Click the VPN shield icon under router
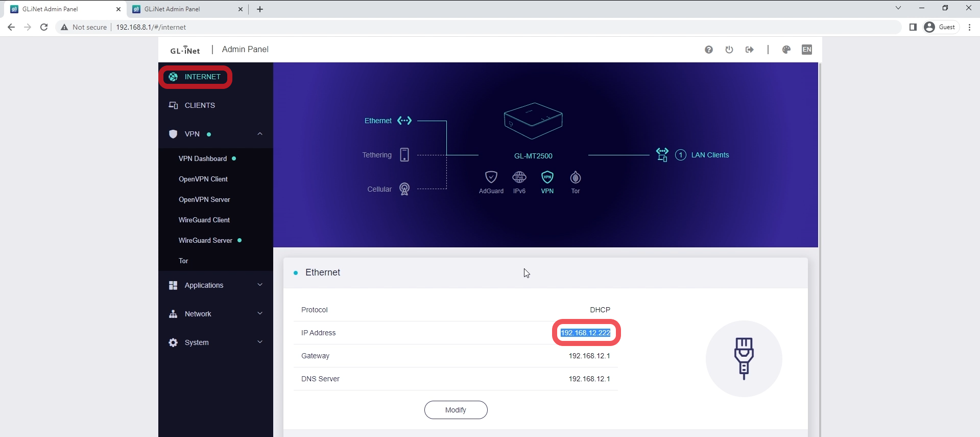The width and height of the screenshot is (980, 437). (x=547, y=177)
